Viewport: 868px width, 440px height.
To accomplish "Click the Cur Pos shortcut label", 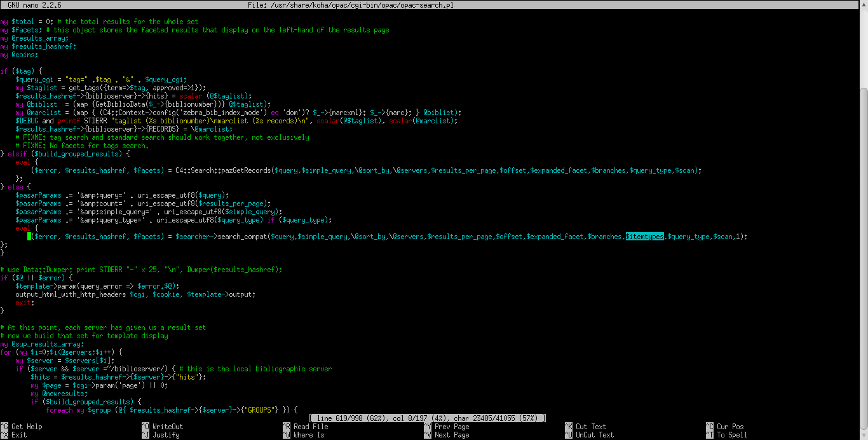I will pyautogui.click(x=731, y=427).
